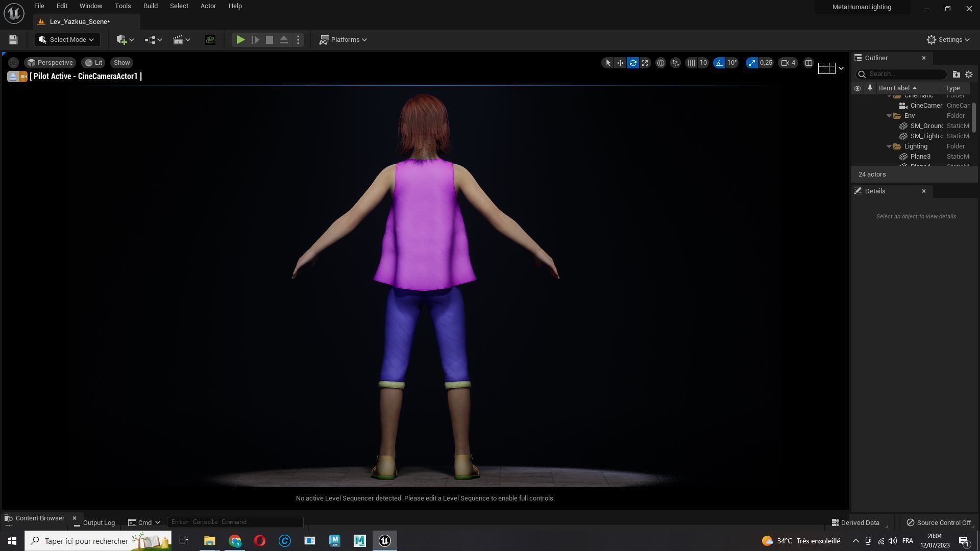The image size is (980, 551).
Task: Toggle world/local coordinate system globe
Action: 660,63
